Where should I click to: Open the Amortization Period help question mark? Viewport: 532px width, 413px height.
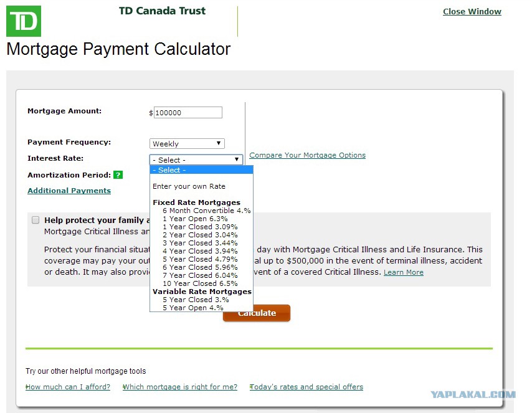click(118, 175)
